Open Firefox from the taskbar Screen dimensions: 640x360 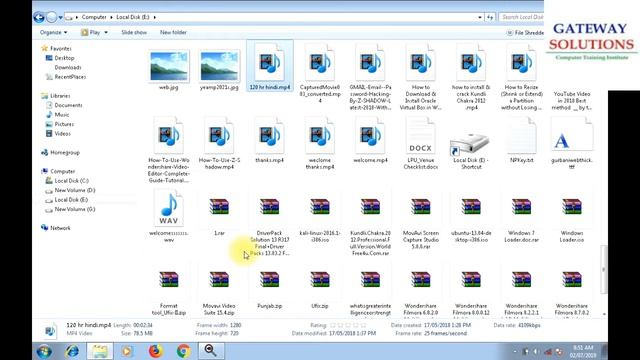[156, 351]
